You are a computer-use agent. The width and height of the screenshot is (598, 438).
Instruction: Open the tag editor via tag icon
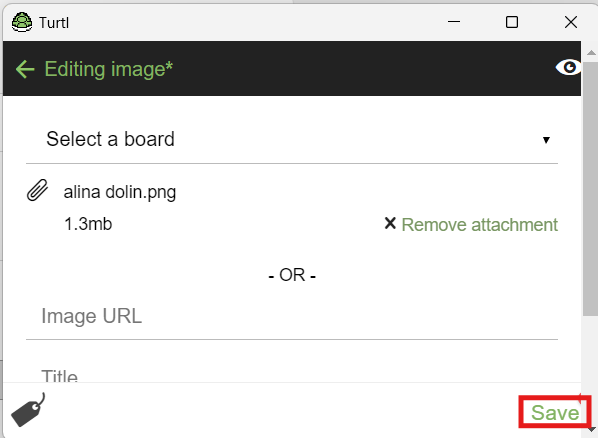coord(28,410)
